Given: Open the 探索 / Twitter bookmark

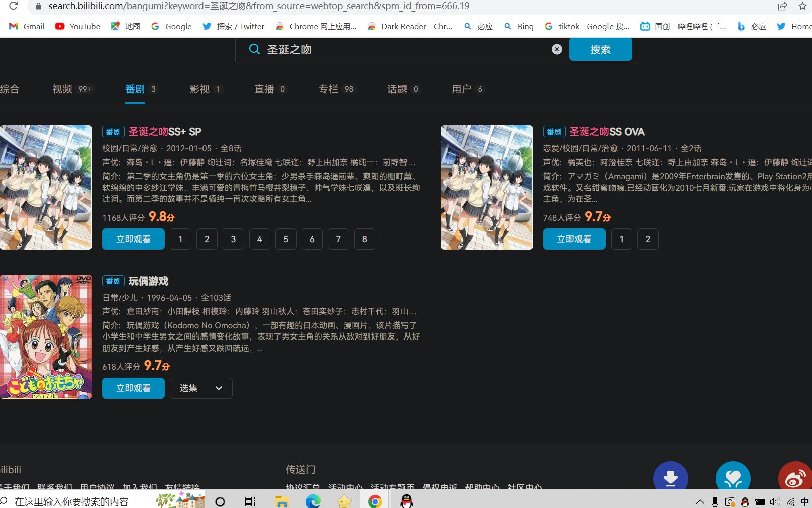Looking at the screenshot, I should coord(233,26).
